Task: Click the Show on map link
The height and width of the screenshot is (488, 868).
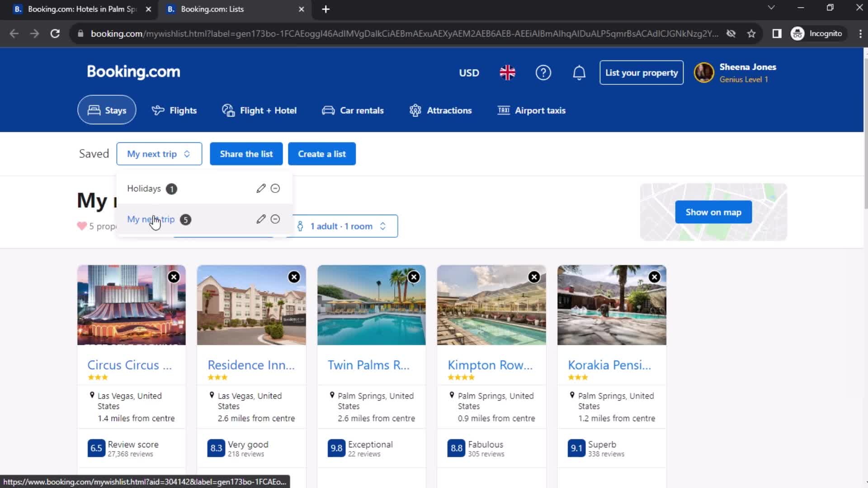Action: tap(713, 212)
